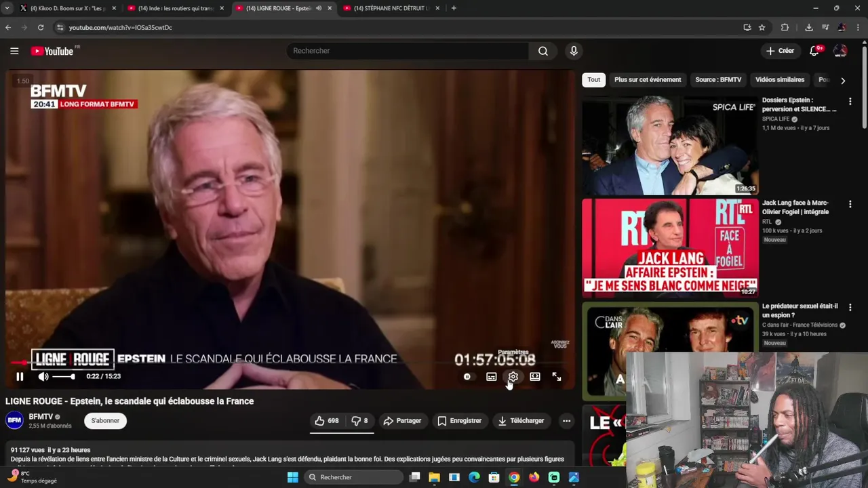The width and height of the screenshot is (868, 488).
Task: Mute the LIGNE ROUGE tab audio icon
Action: pyautogui.click(x=319, y=8)
